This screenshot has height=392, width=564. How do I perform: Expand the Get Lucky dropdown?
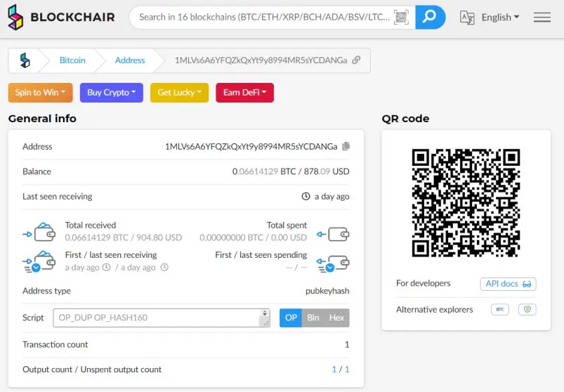(x=180, y=93)
